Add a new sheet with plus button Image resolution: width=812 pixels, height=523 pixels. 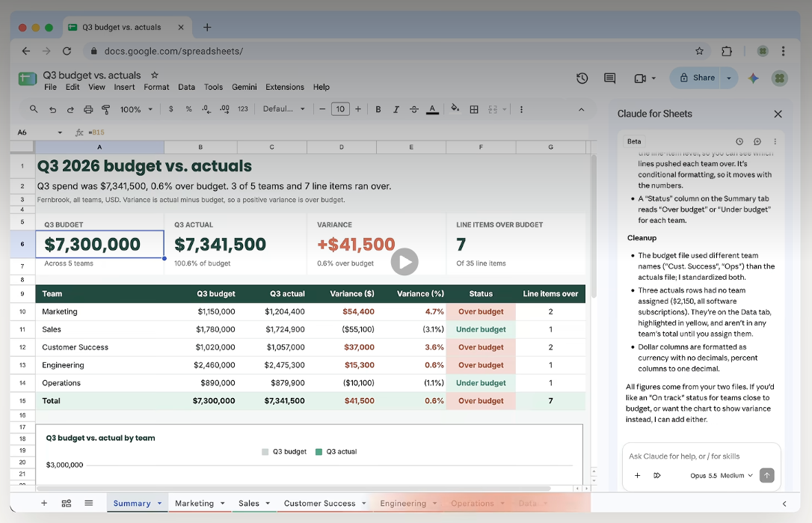tap(44, 504)
